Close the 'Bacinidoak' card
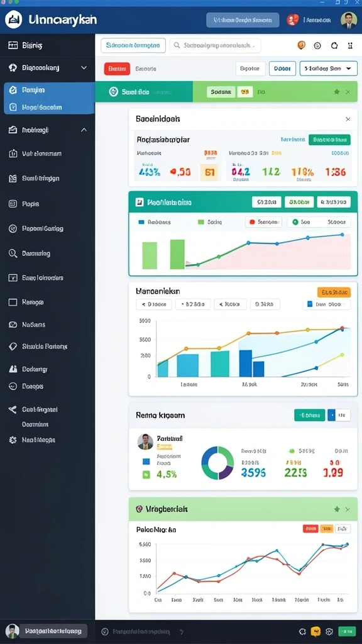The width and height of the screenshot is (362, 644). point(348,119)
